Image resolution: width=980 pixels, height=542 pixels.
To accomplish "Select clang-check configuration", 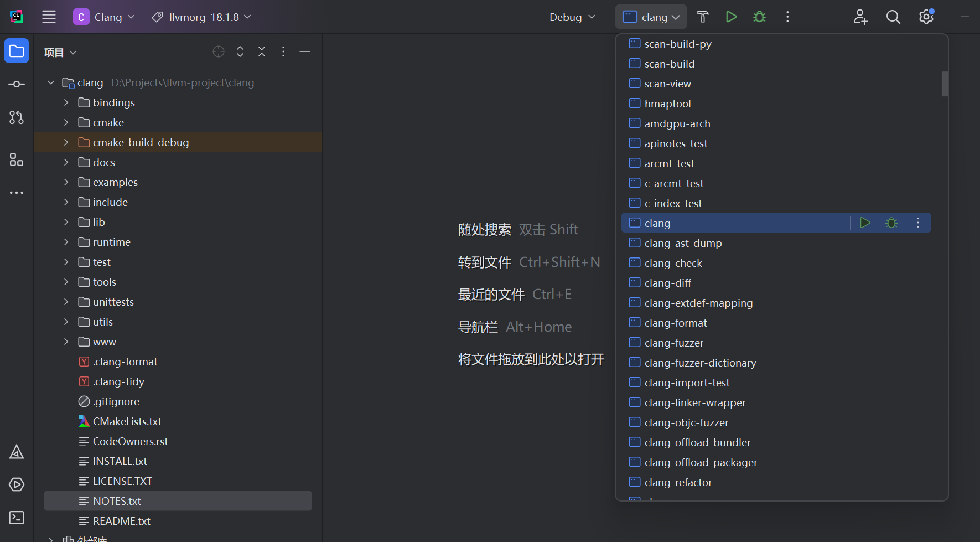I will (776, 263).
